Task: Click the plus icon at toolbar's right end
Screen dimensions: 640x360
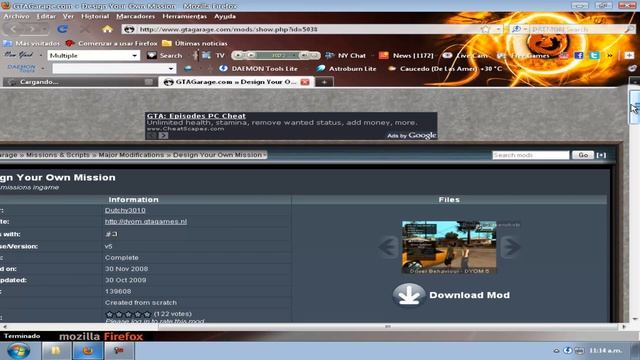Action: pyautogui.click(x=629, y=55)
